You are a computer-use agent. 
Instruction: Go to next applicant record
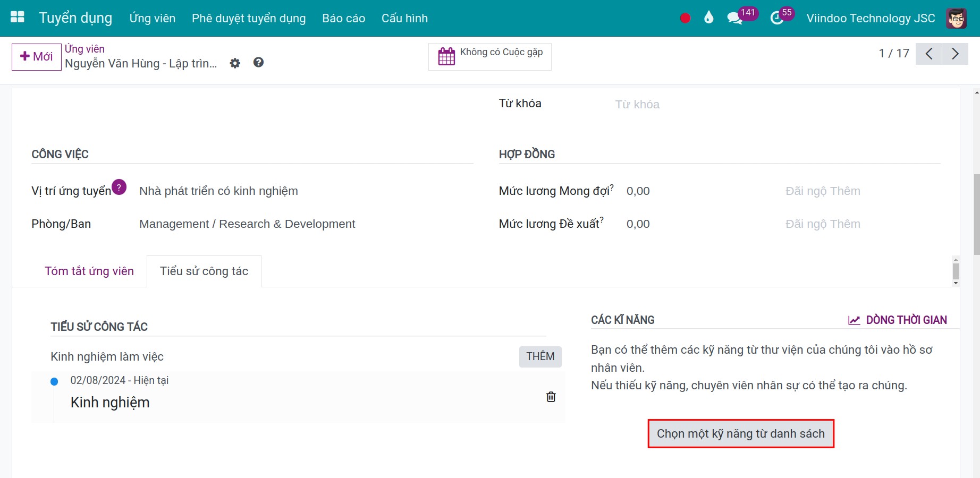pos(954,54)
